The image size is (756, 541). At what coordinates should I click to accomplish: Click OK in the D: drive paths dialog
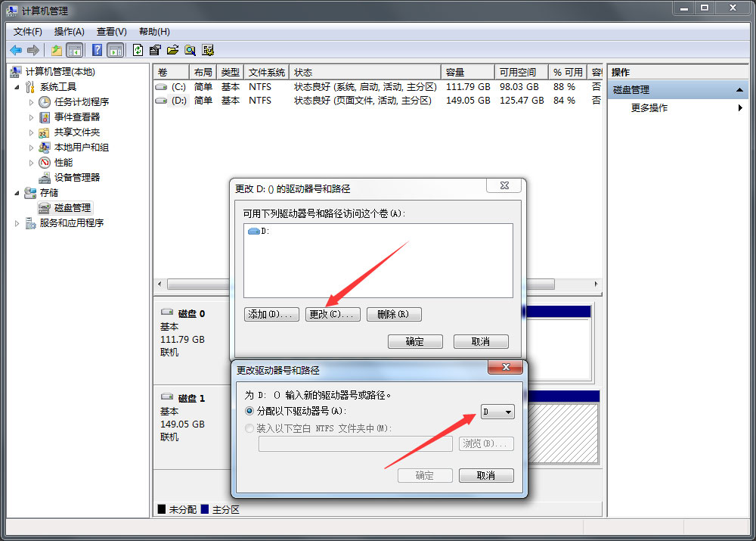pos(415,342)
